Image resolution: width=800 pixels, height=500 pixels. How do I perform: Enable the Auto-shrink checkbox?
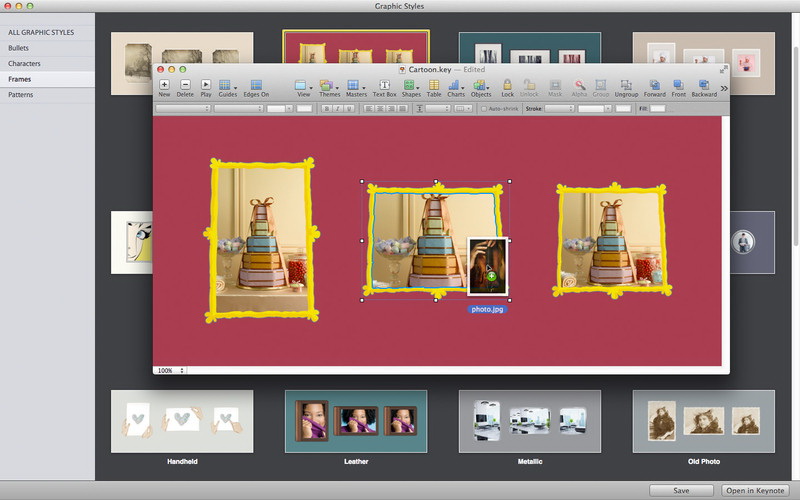point(485,108)
